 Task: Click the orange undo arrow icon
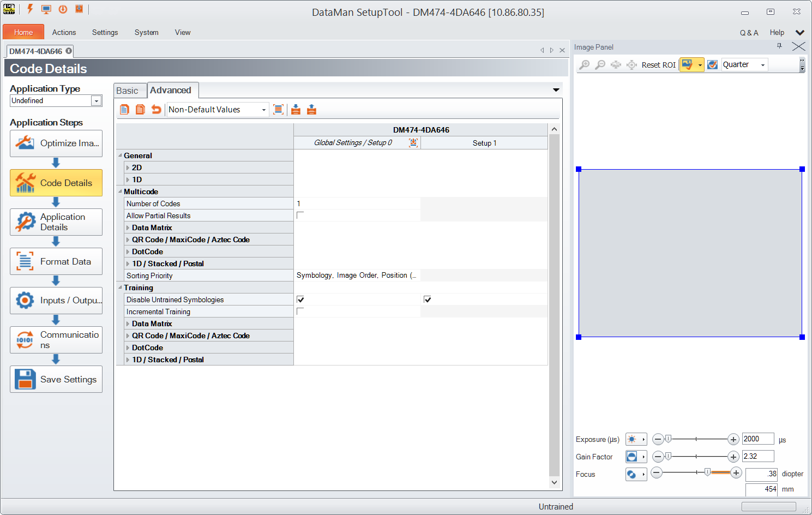[x=157, y=110]
